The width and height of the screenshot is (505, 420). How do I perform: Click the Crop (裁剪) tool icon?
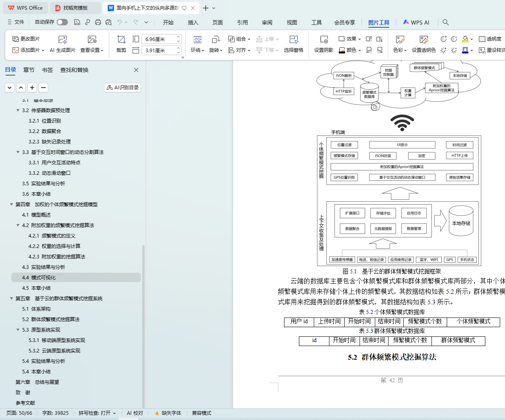coord(121,39)
